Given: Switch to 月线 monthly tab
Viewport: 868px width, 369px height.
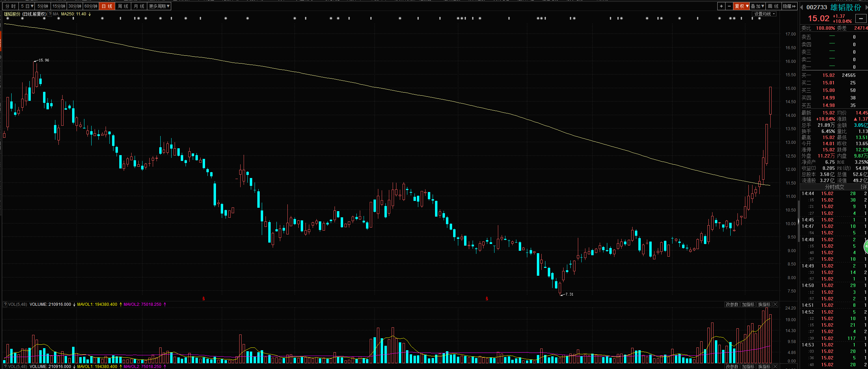Looking at the screenshot, I should [139, 6].
